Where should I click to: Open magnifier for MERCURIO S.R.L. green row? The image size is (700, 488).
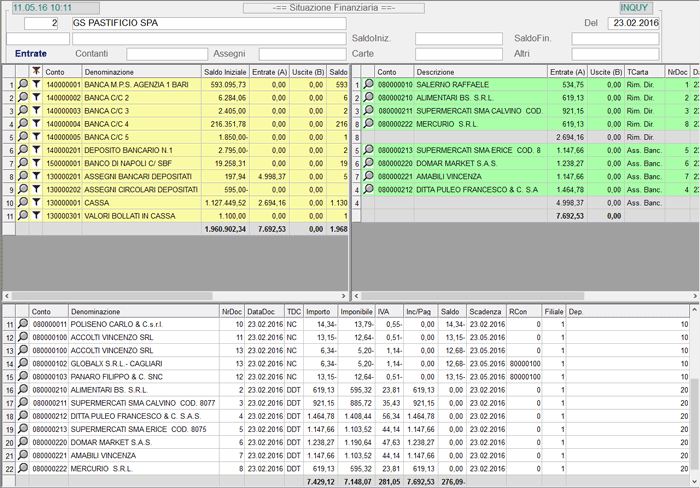tap(368, 124)
